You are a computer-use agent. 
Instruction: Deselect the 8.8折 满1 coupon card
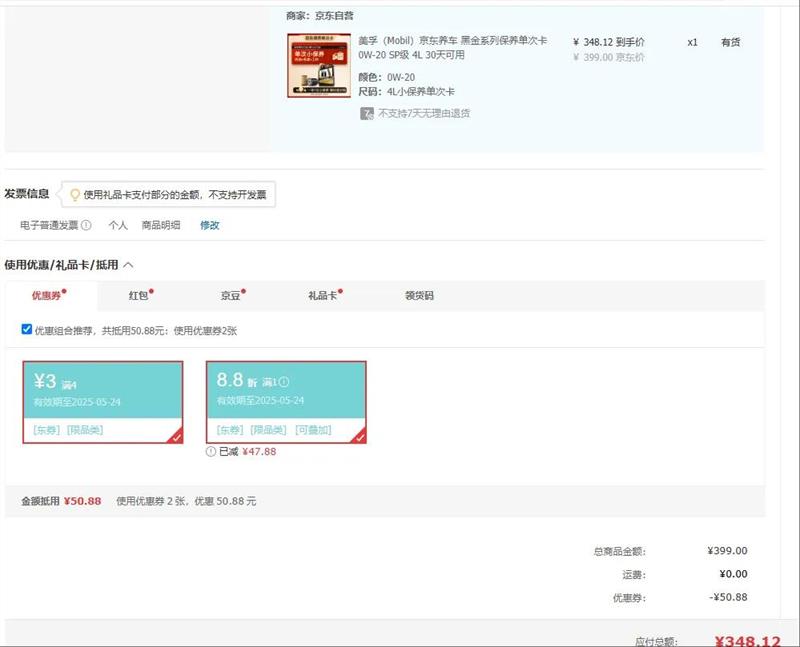point(286,402)
